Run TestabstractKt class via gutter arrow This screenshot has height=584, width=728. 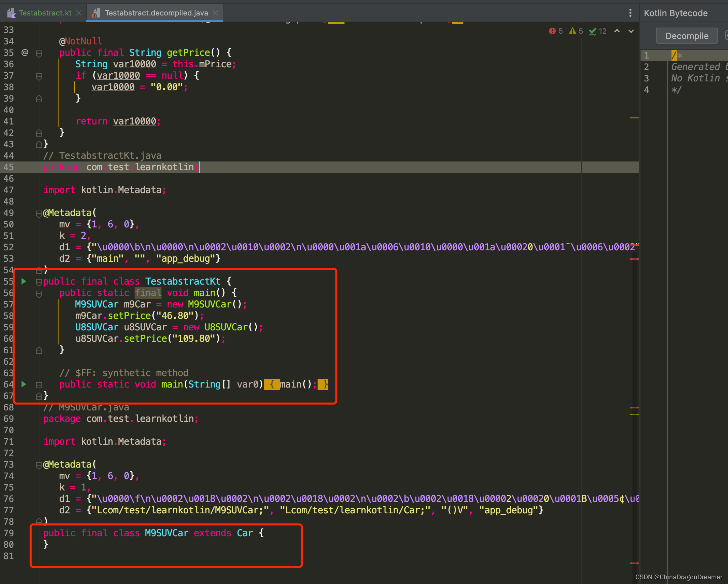(x=24, y=281)
